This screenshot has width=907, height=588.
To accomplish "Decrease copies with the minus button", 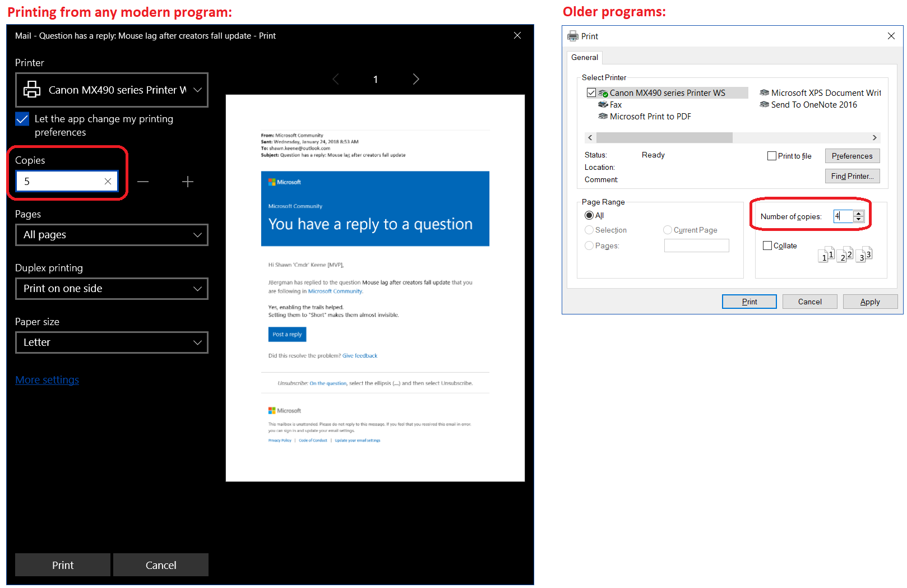I will 143,181.
